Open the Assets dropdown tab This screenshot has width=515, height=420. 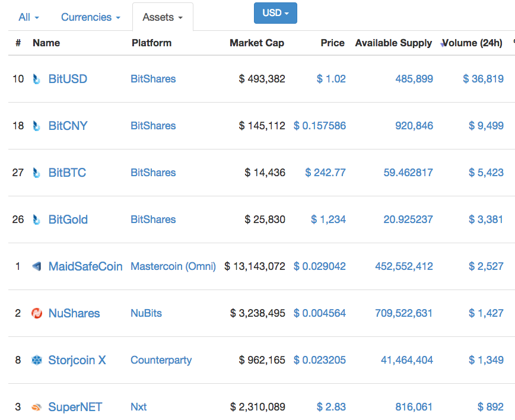click(x=163, y=17)
